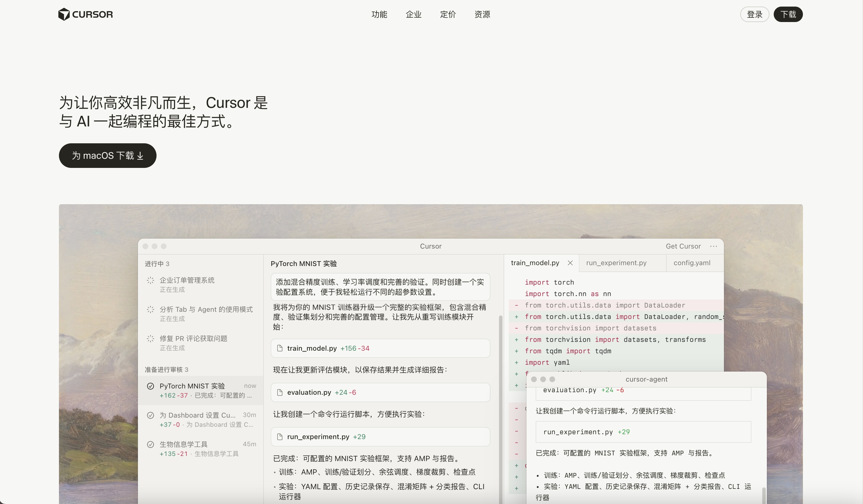The width and height of the screenshot is (863, 504).
Task: Close the train_model.py tab
Action: pos(570,263)
